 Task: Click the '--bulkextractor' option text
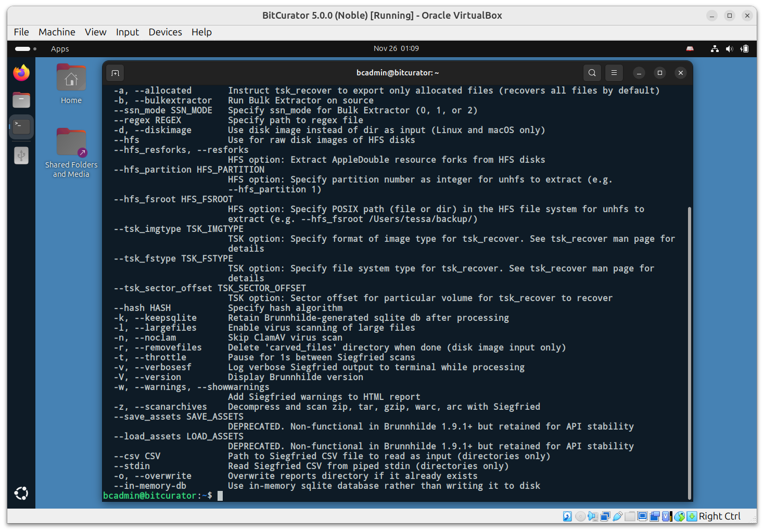point(173,100)
